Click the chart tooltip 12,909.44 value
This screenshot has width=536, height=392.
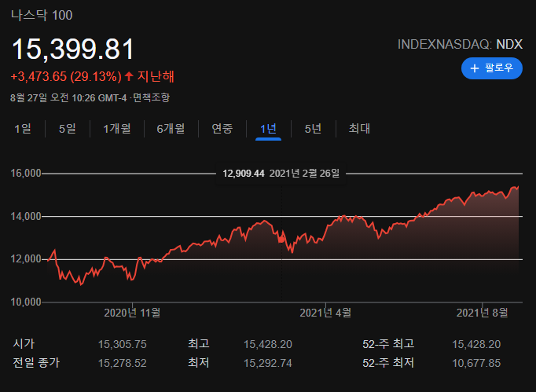coord(244,174)
